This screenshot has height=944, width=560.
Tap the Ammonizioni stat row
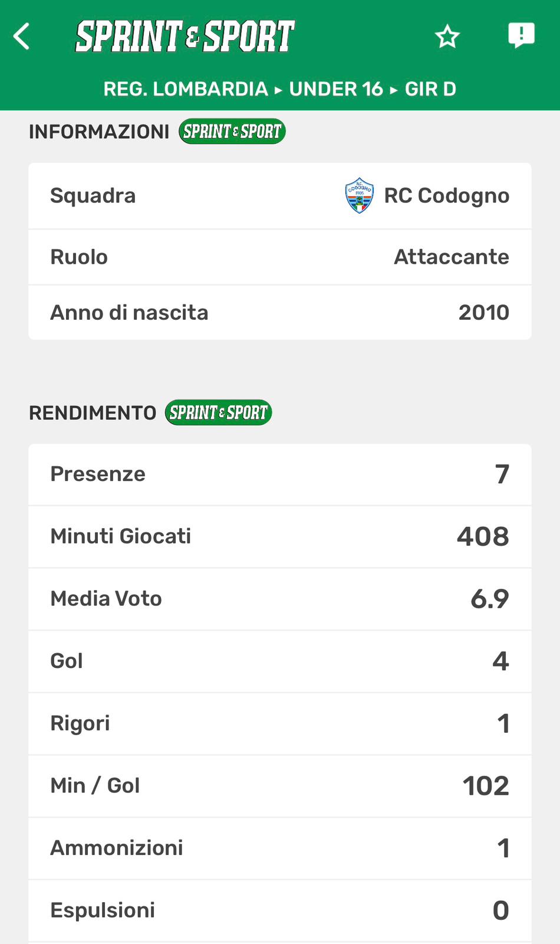pos(280,848)
